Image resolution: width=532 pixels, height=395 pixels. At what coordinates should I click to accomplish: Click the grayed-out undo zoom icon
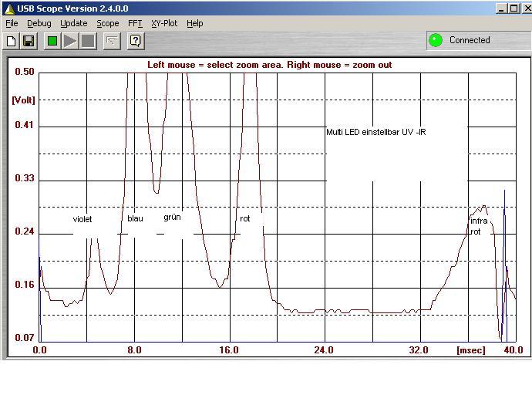click(112, 41)
